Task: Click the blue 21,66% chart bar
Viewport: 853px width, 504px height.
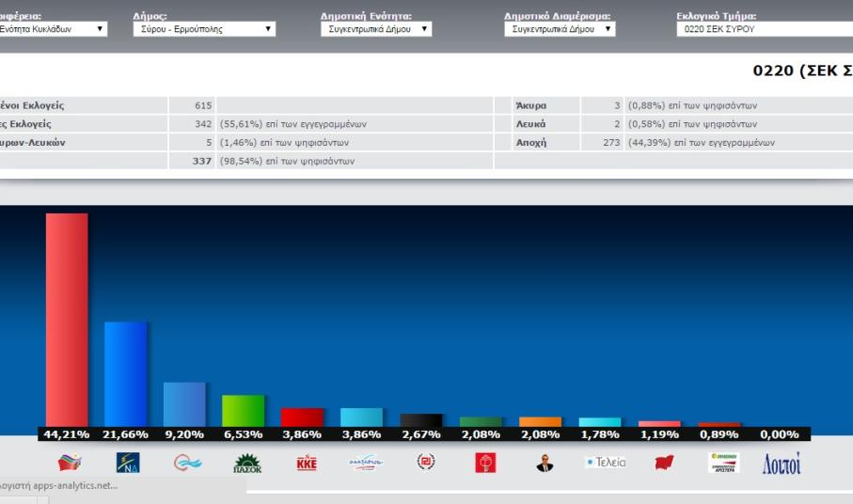Action: pos(125,373)
